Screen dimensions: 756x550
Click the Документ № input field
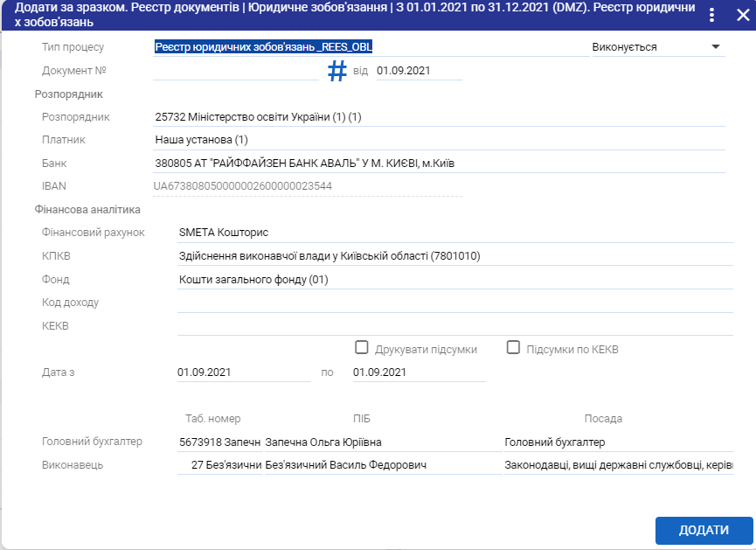[x=236, y=71]
